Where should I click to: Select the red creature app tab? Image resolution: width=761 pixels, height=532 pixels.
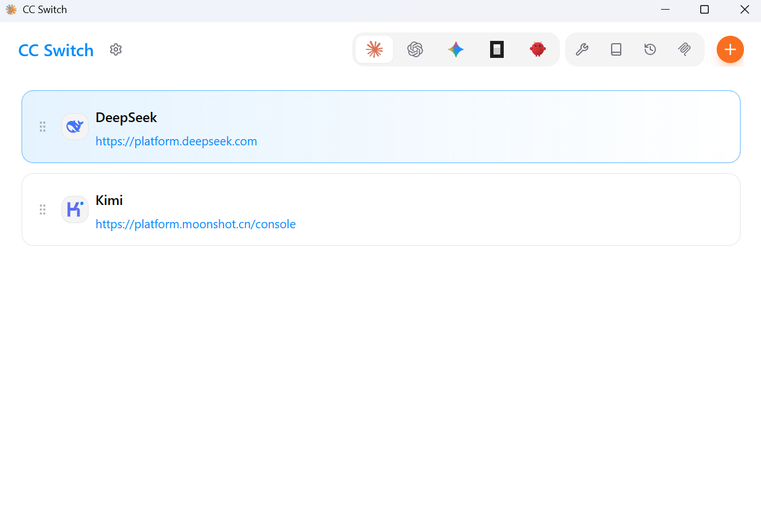(538, 49)
